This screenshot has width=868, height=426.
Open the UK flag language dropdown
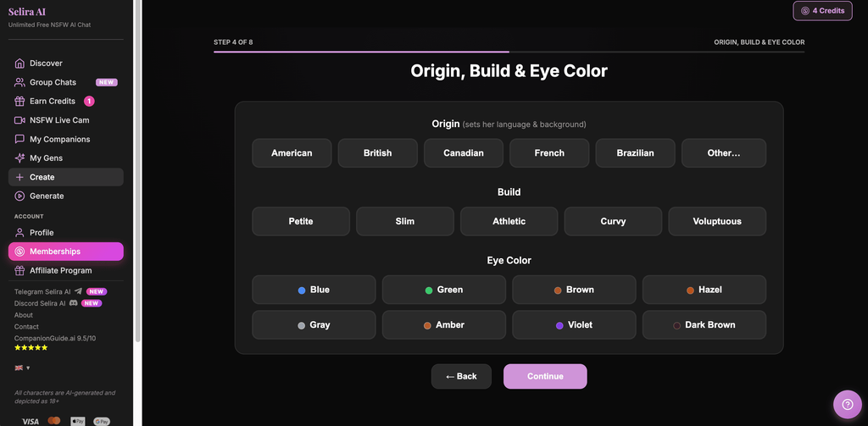[22, 368]
